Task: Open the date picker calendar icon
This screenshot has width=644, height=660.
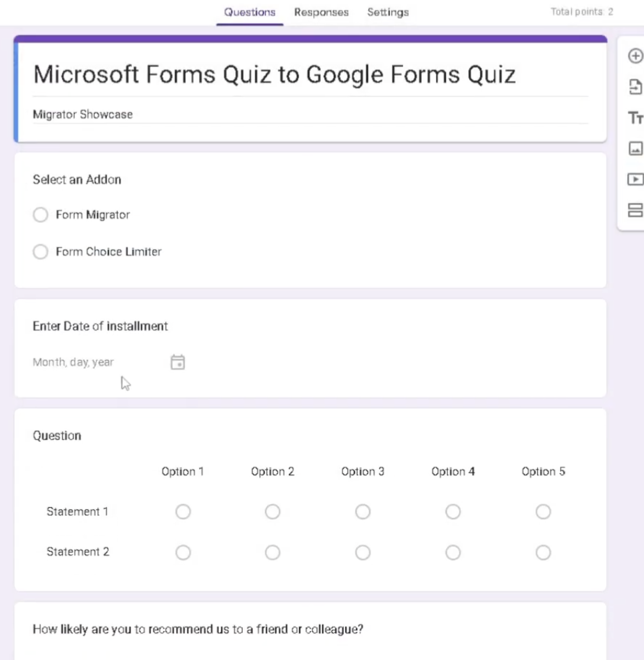Action: tap(178, 362)
